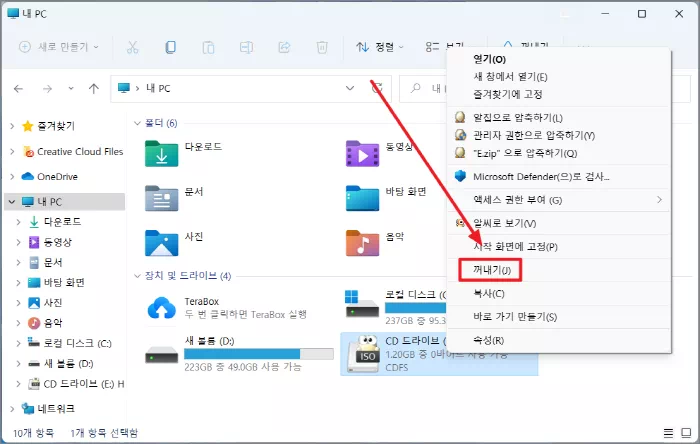
Task: Select the 새 볼륨 (D:) drive icon
Action: coord(161,355)
